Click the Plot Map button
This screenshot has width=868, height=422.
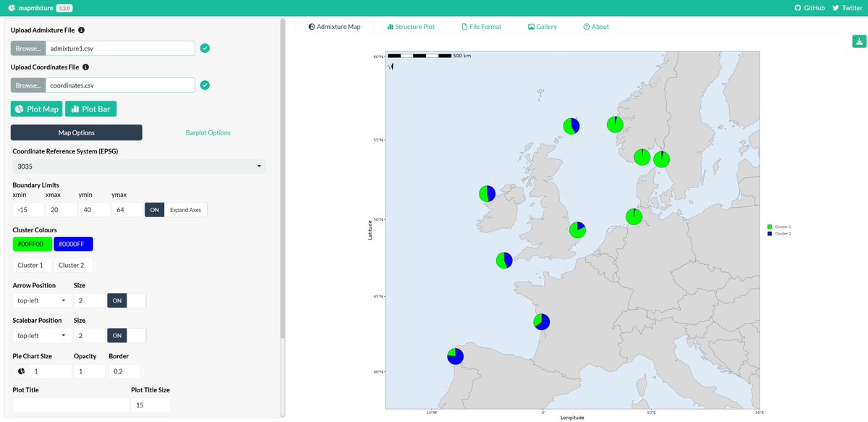tap(36, 109)
